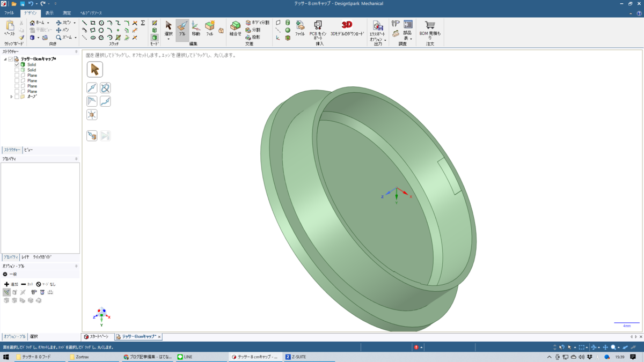The height and width of the screenshot is (362, 644).
Task: Toggle visibility of the second Solid
Action: pos(17,70)
